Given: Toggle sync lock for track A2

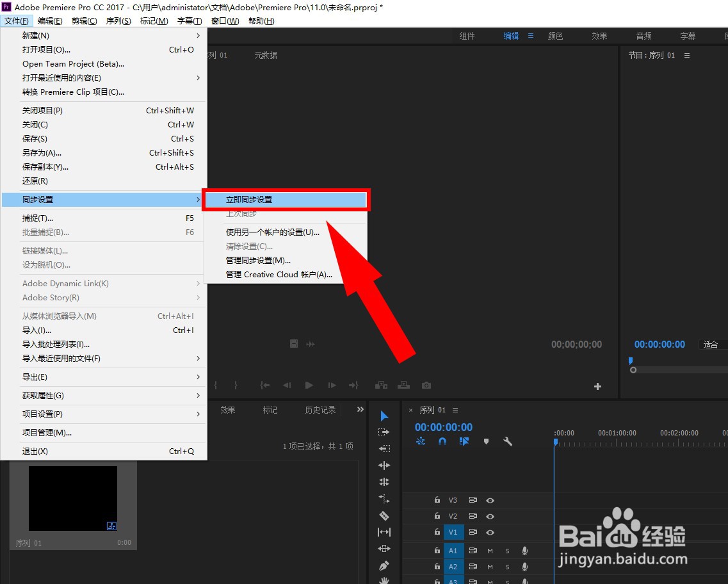Looking at the screenshot, I should tap(473, 566).
